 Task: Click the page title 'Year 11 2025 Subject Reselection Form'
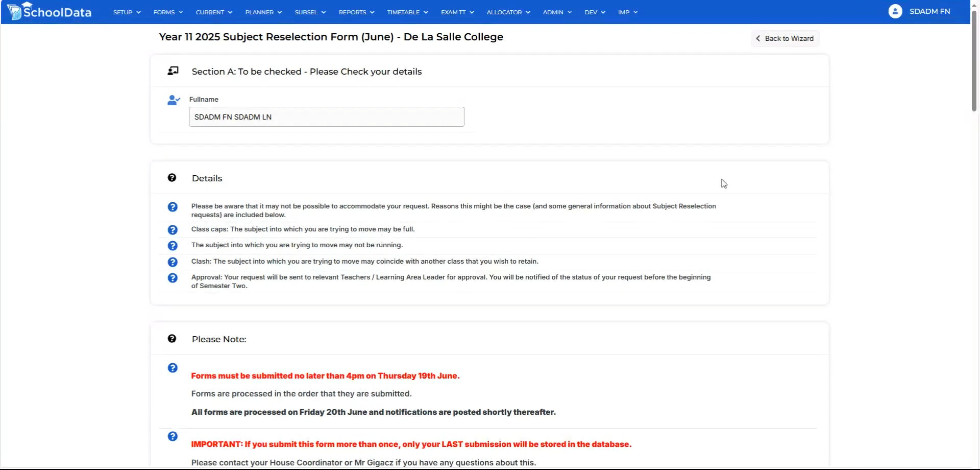point(331,37)
